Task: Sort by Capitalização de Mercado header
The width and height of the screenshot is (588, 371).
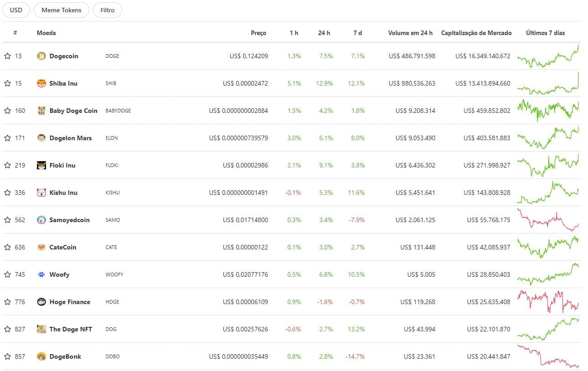Action: (x=476, y=33)
